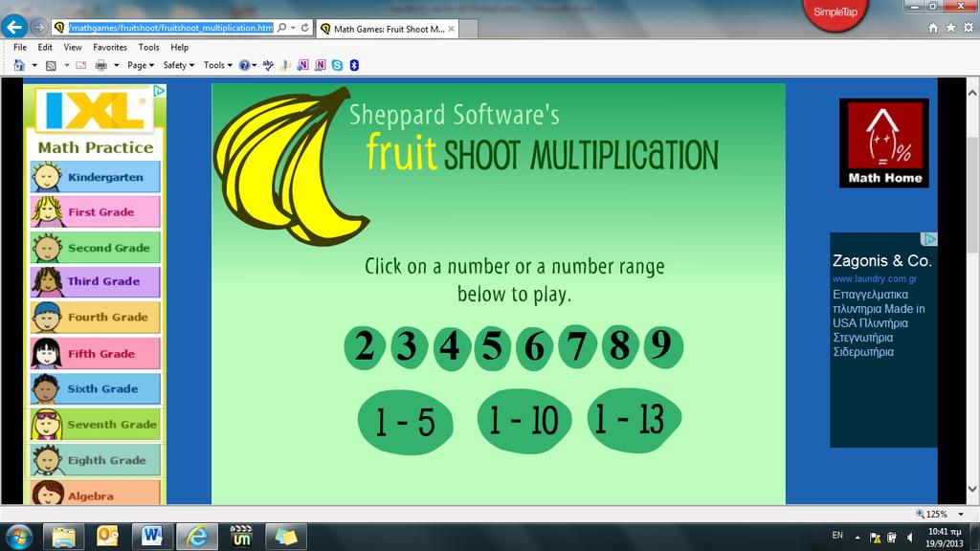Click the RSS feeds icon
The height and width of the screenshot is (551, 980).
(x=52, y=65)
